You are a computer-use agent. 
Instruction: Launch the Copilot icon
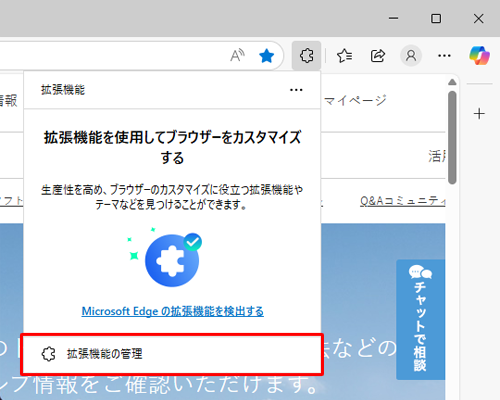(x=479, y=56)
